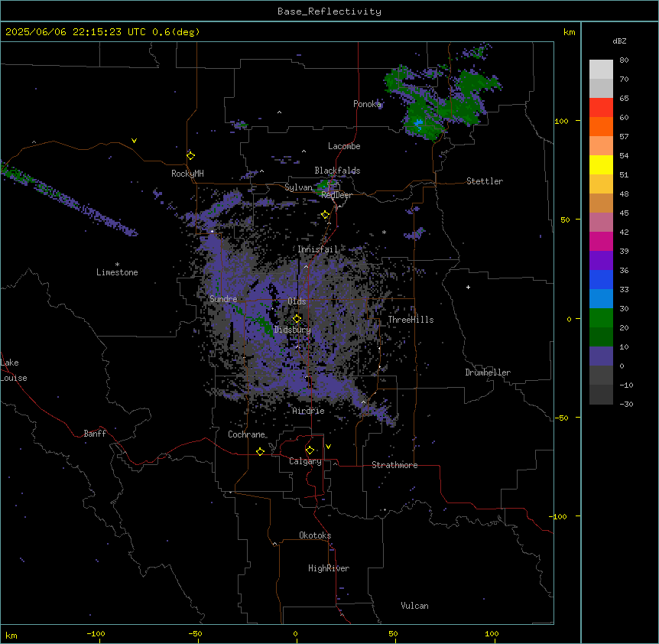
Task: Click the Limestone label
Action: tap(117, 272)
